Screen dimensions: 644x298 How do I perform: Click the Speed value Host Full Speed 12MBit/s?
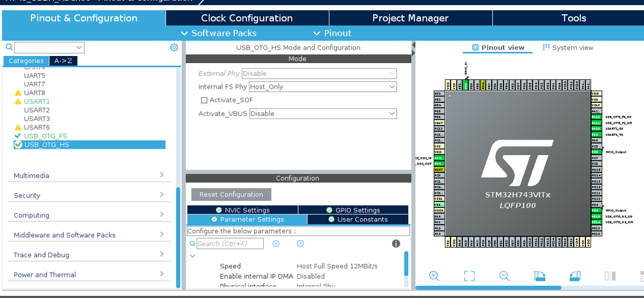pos(337,266)
